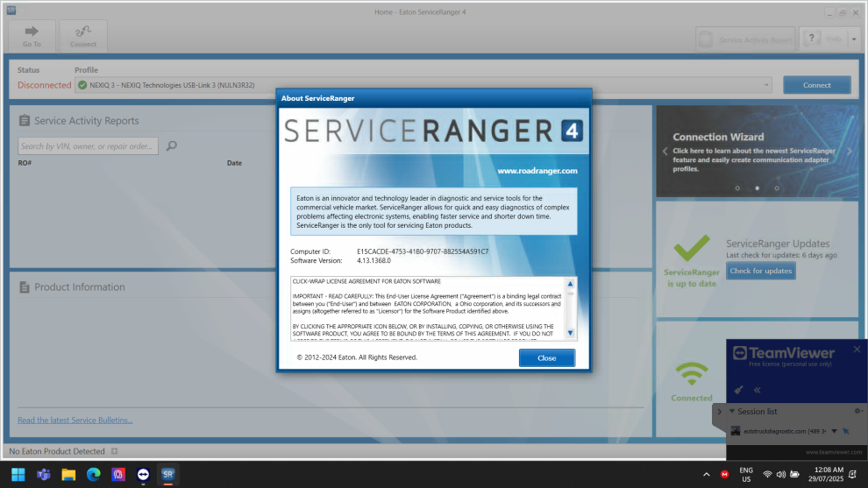Open Read the latest Service Bulletins link
The width and height of the screenshot is (868, 488).
point(75,420)
